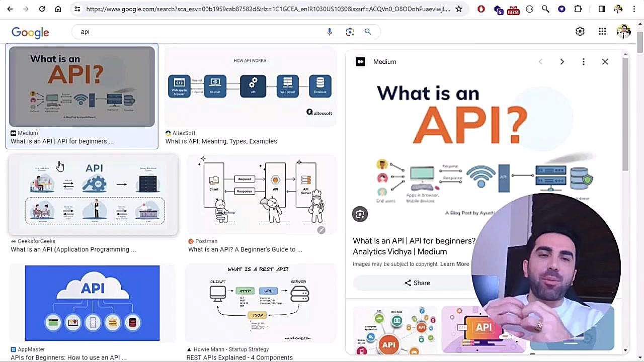
Task: Open the browser profile avatar
Action: pos(618,9)
